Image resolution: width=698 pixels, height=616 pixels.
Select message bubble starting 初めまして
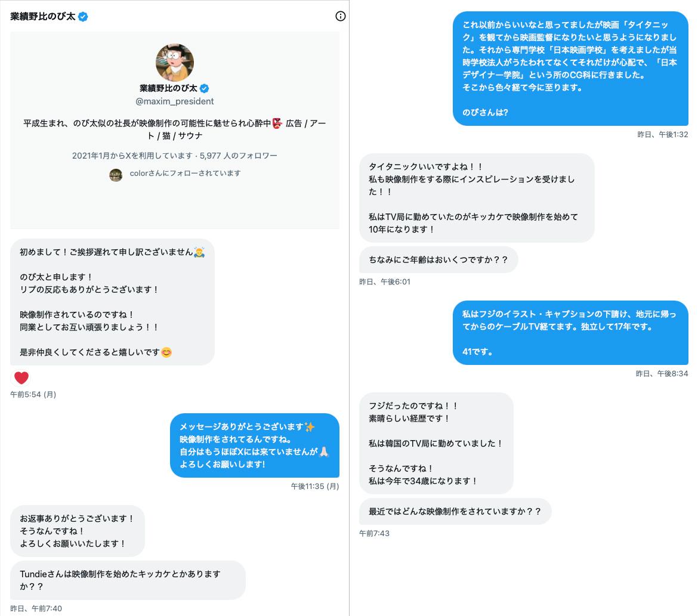point(112,302)
